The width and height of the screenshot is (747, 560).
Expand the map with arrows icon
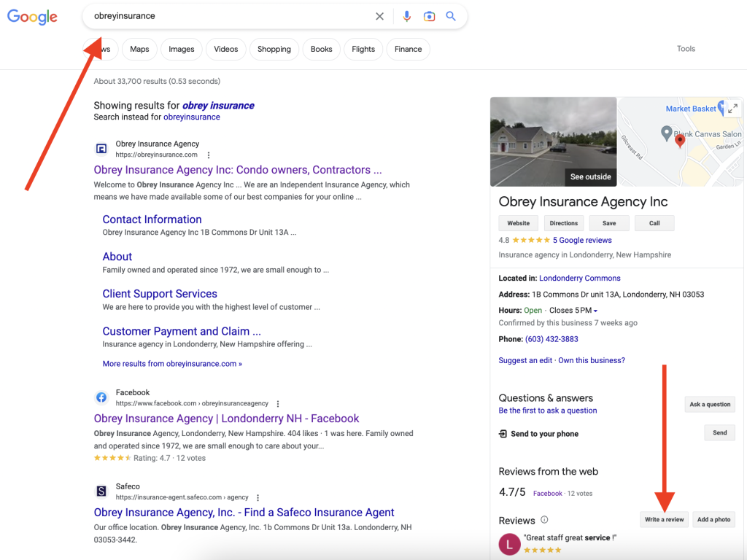[732, 109]
